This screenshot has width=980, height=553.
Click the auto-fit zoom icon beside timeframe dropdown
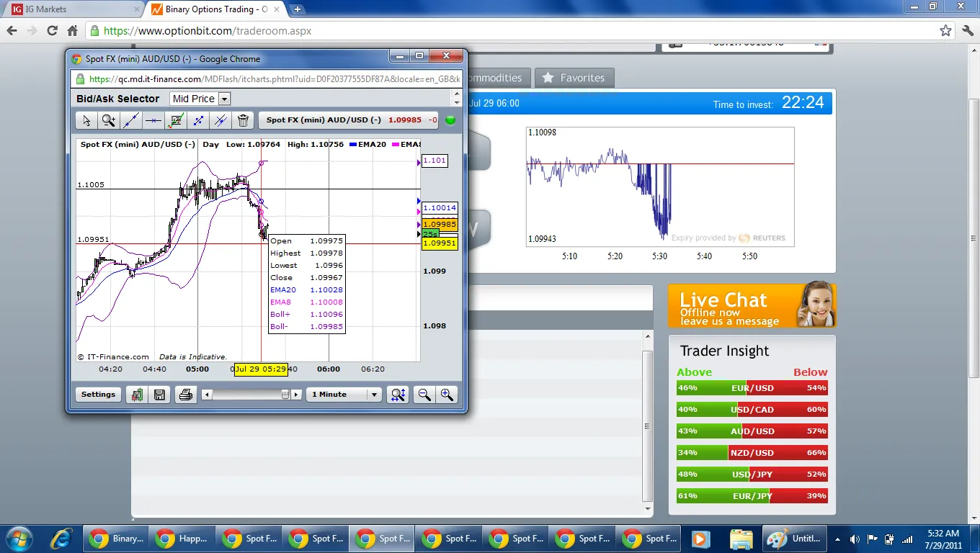(398, 395)
